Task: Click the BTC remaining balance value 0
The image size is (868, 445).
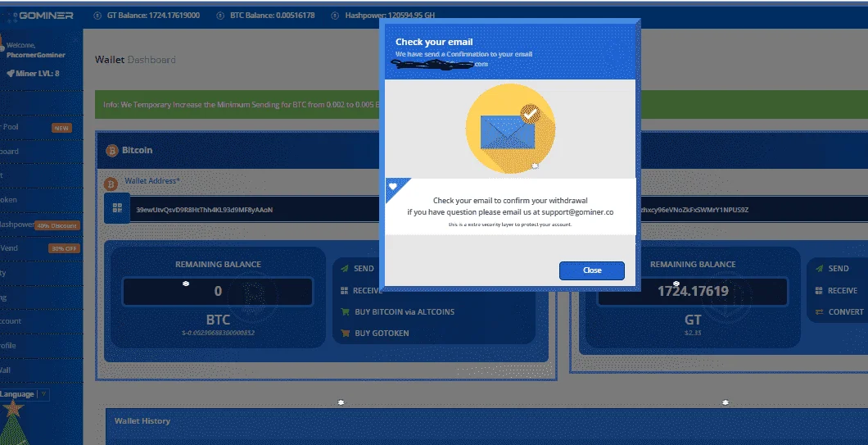Action: click(x=218, y=292)
